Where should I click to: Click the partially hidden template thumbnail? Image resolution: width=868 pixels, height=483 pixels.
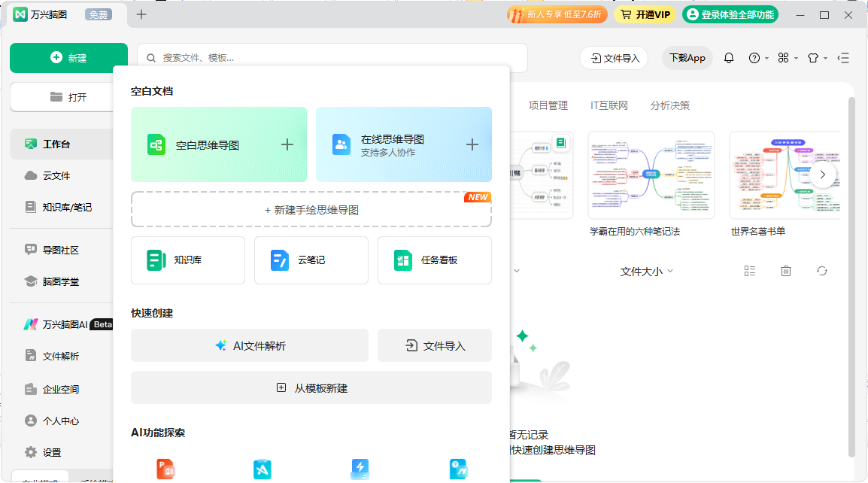click(542, 175)
